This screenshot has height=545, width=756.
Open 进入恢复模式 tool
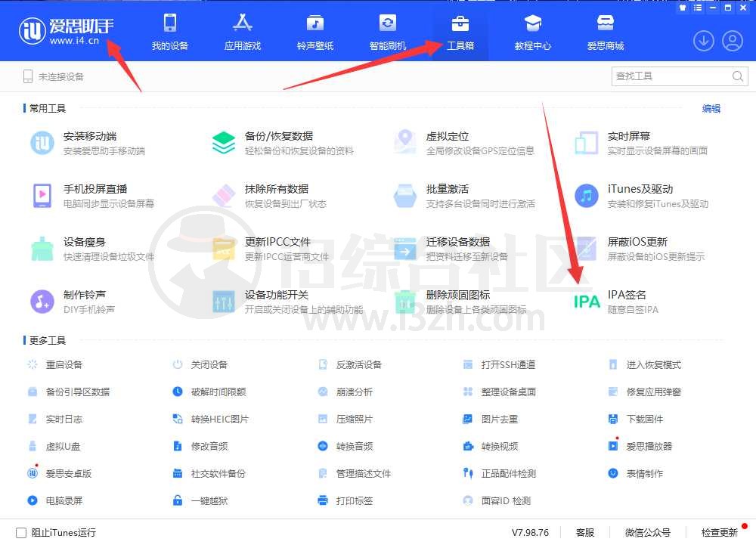645,365
